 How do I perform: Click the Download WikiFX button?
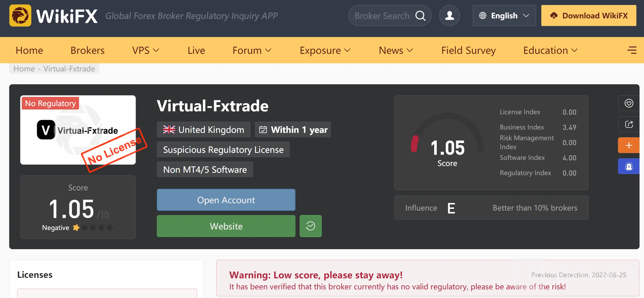click(589, 15)
